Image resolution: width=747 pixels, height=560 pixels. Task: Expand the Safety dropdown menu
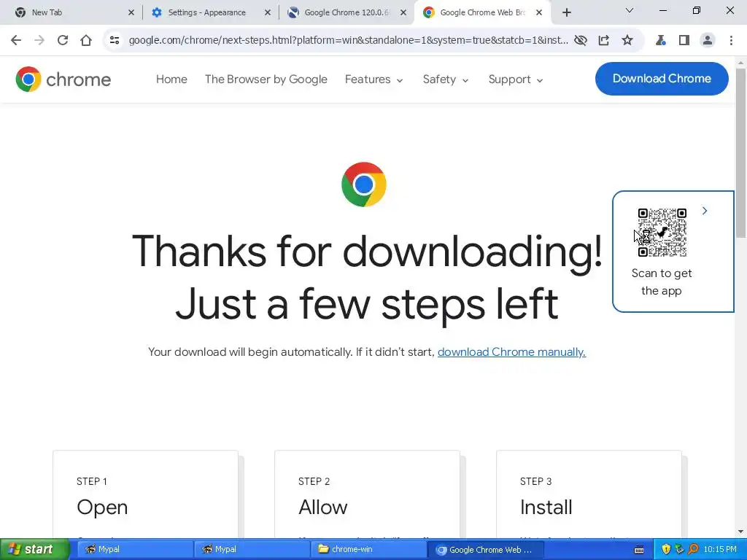(446, 79)
